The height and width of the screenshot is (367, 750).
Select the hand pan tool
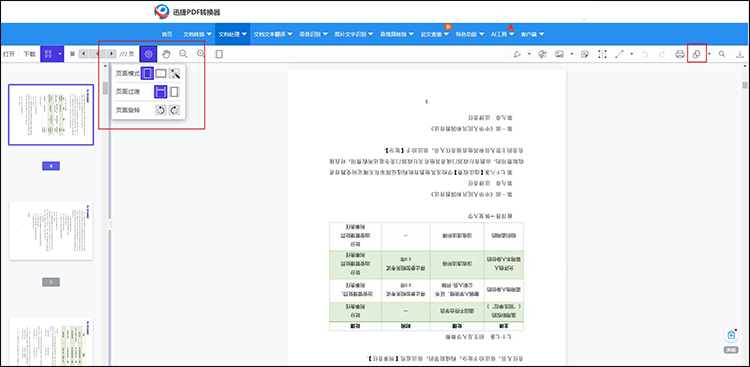pyautogui.click(x=166, y=54)
